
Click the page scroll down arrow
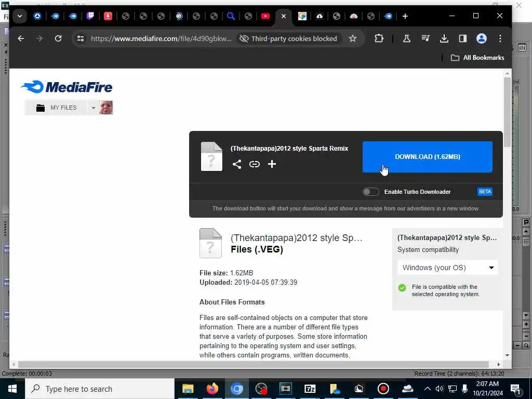click(507, 355)
